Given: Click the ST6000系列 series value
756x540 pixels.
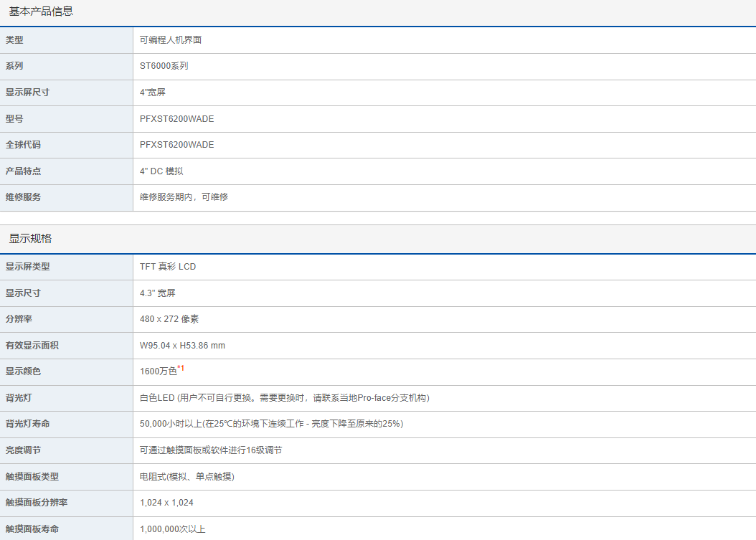Looking at the screenshot, I should (x=164, y=66).
